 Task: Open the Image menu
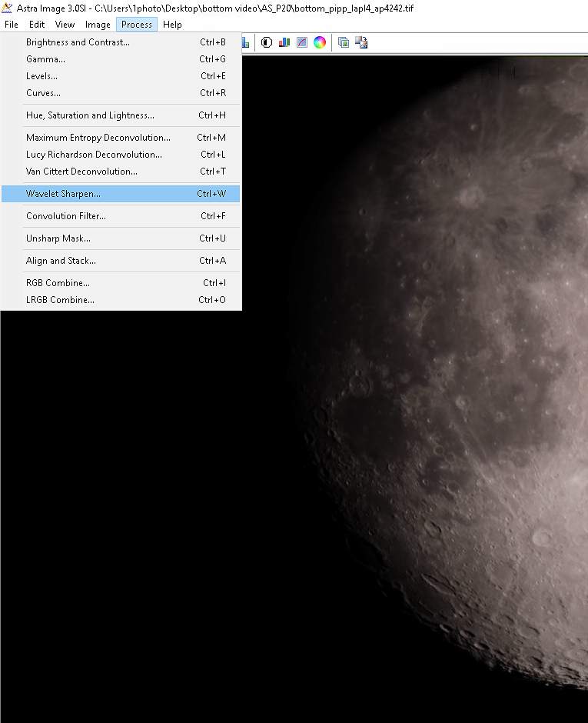98,25
